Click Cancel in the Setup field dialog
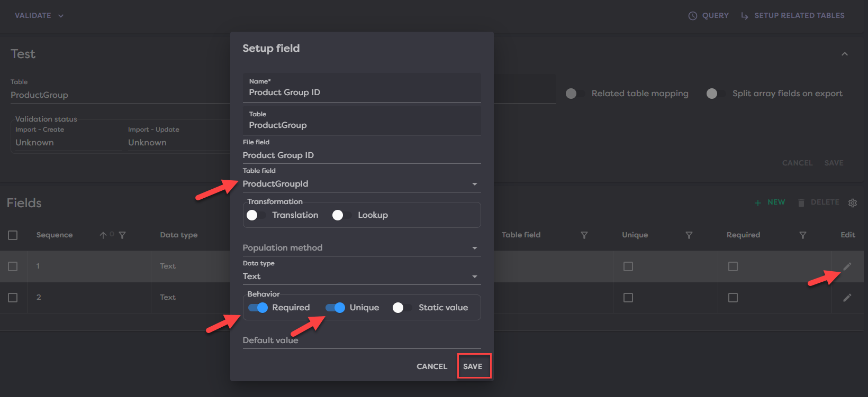Screen dimensions: 868x397 point(432,366)
